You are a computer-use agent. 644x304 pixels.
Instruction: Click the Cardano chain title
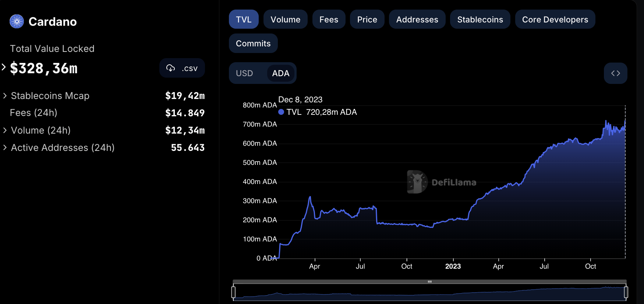(53, 22)
